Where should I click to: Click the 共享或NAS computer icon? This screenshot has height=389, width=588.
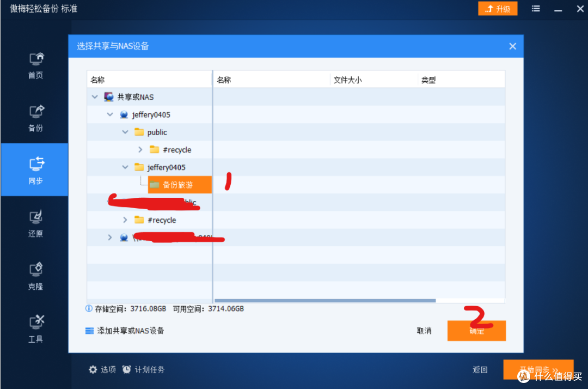[x=108, y=97]
